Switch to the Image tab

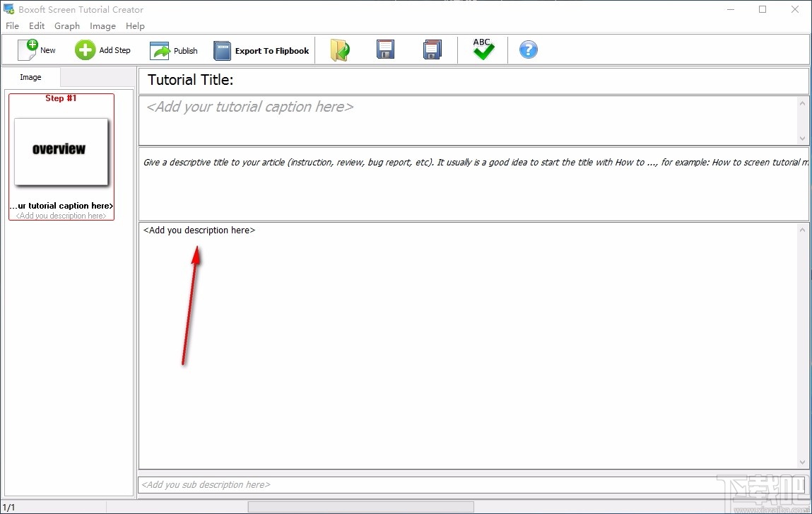[30, 77]
